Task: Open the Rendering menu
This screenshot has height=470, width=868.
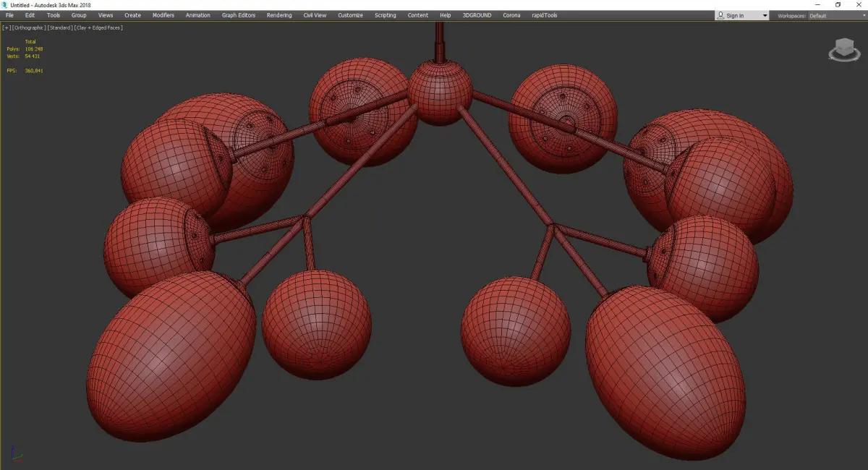Action: (279, 15)
